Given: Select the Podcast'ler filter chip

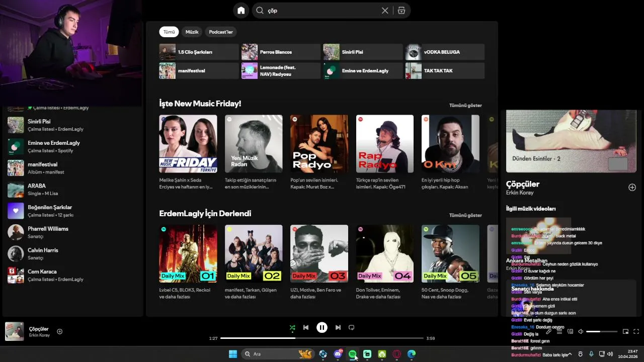Looking at the screenshot, I should click(x=221, y=32).
